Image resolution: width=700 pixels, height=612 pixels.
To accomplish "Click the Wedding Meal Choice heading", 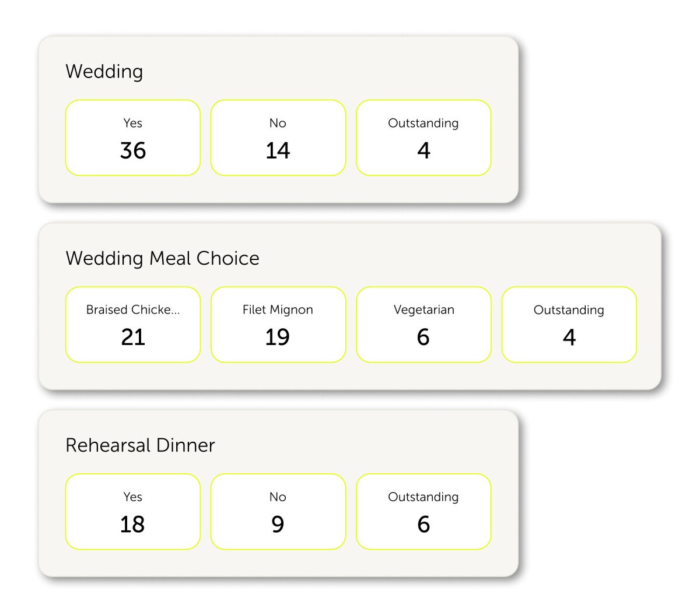I will (x=162, y=258).
